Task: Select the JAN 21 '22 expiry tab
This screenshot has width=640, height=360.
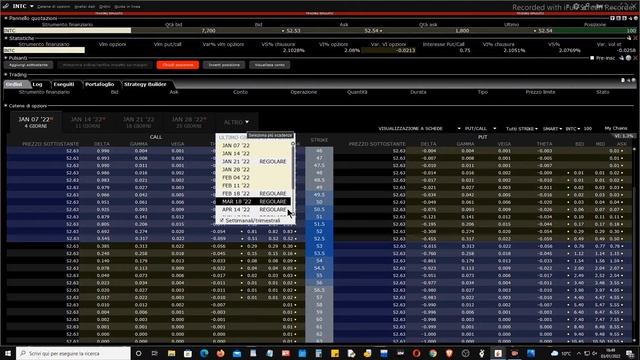Action: [138, 122]
